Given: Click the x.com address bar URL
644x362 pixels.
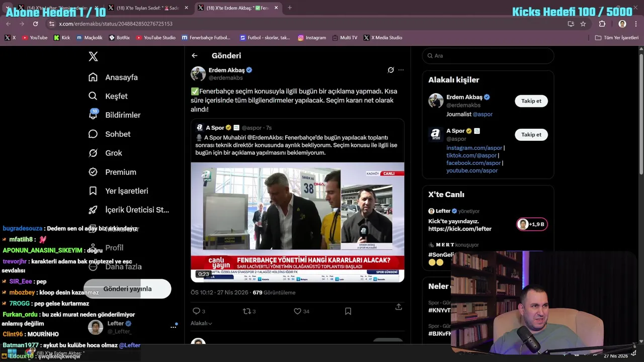Looking at the screenshot, I should pyautogui.click(x=116, y=24).
